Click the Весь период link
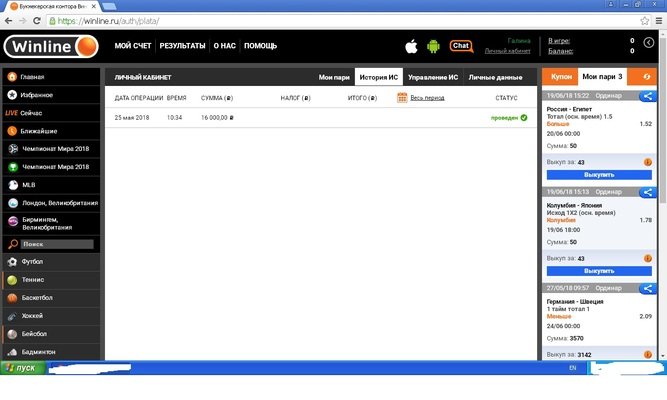Screen dimensions: 667x400 point(429,98)
